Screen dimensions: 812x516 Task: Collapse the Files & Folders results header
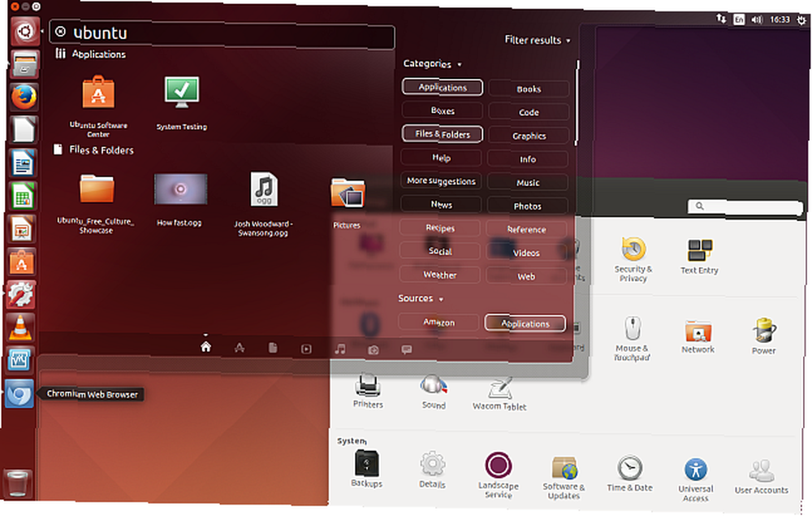tap(93, 150)
